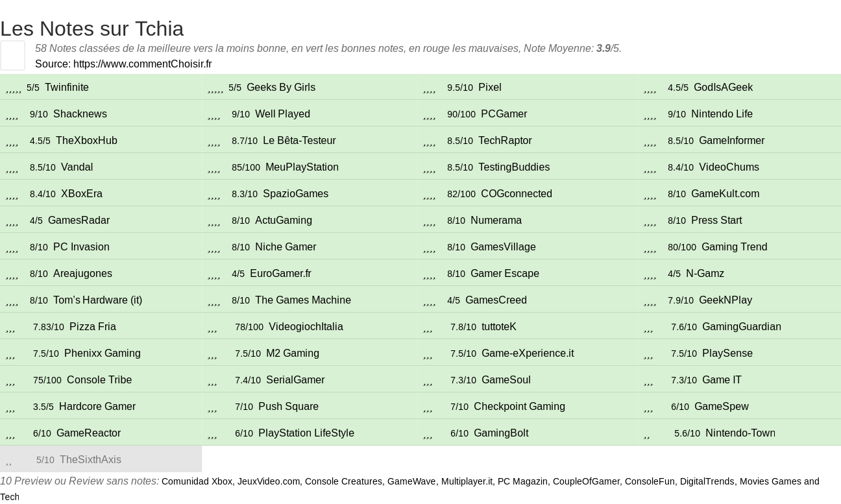Select the Nintendo-Town entry

click(x=740, y=433)
